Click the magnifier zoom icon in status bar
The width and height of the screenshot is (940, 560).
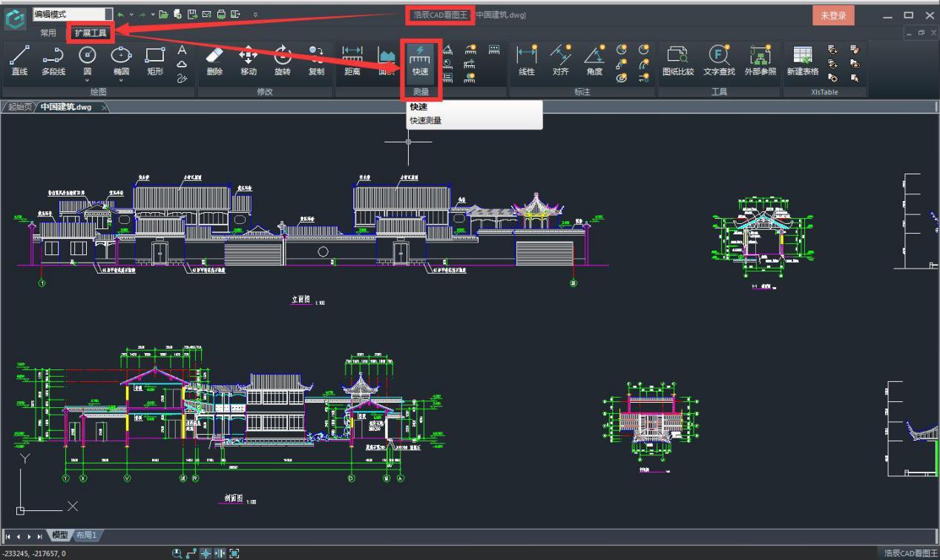(177, 553)
